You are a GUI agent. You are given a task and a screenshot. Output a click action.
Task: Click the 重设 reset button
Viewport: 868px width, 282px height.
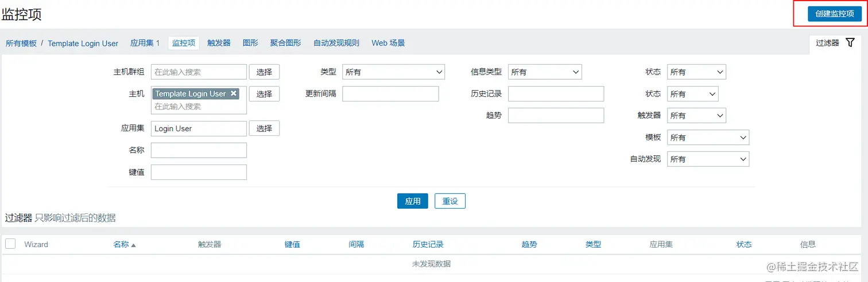click(x=449, y=201)
